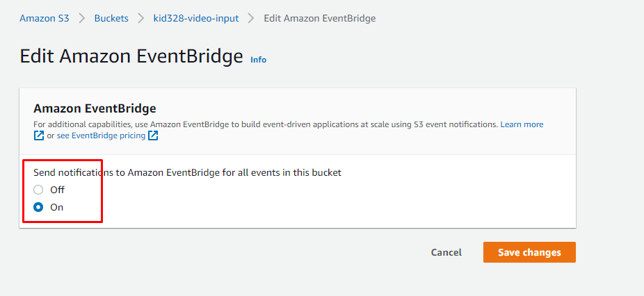Select the On radio button
Viewport: 644px width, 296px height.
coord(38,207)
